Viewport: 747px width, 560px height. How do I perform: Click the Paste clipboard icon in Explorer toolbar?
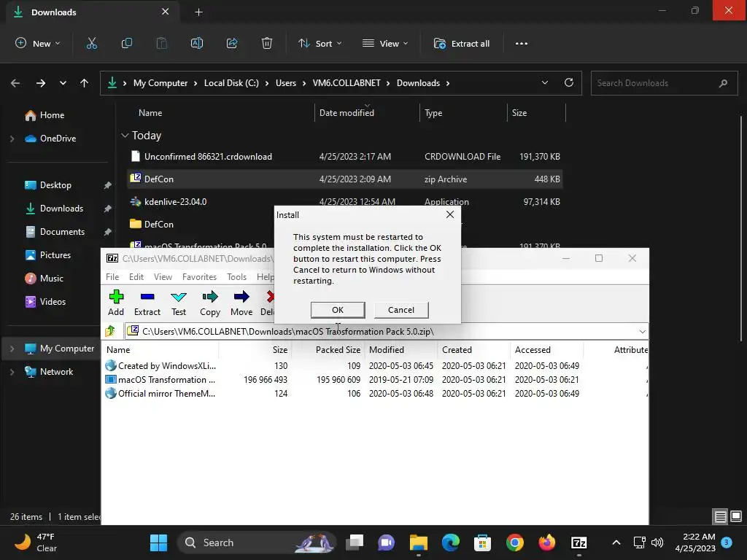pos(162,43)
